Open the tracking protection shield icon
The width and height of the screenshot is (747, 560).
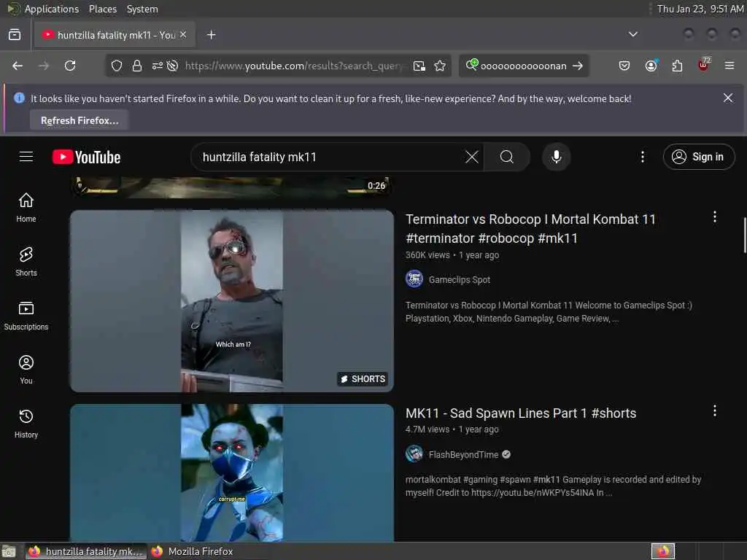click(x=117, y=66)
